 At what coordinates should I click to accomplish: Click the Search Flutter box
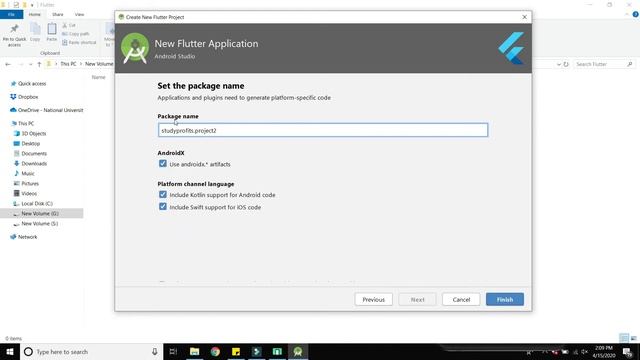click(603, 64)
